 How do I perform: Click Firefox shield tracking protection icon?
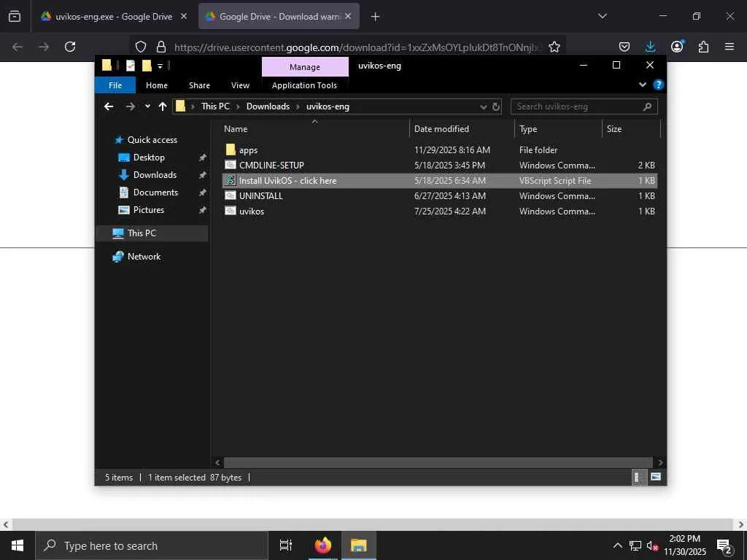coord(141,47)
